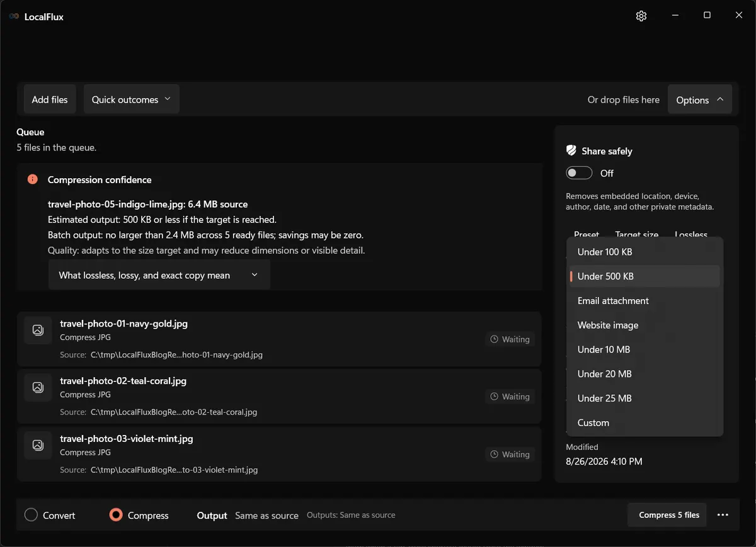Viewport: 756px width, 547px height.
Task: Choose Under 100 KB option
Action: tap(645, 252)
